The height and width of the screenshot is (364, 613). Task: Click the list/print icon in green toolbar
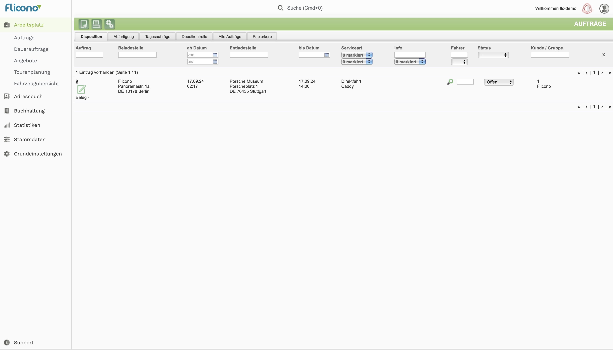[96, 24]
